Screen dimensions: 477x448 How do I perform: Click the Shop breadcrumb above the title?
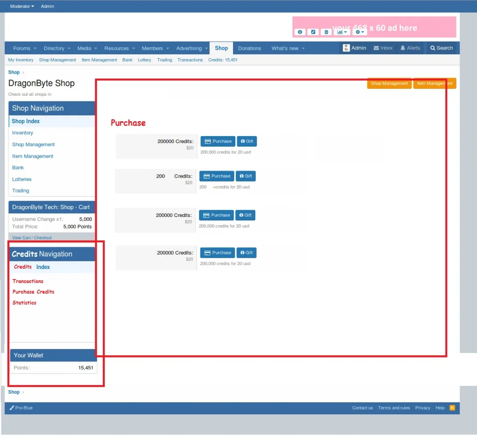tap(14, 73)
